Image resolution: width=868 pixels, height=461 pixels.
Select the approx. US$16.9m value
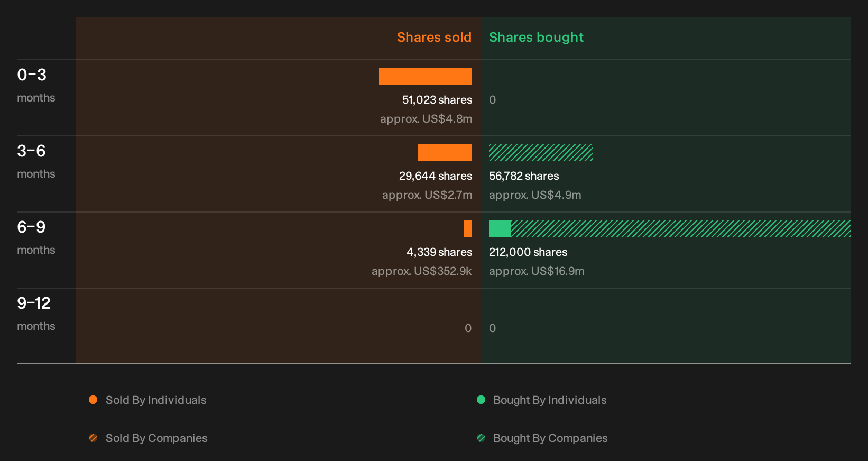tap(537, 271)
